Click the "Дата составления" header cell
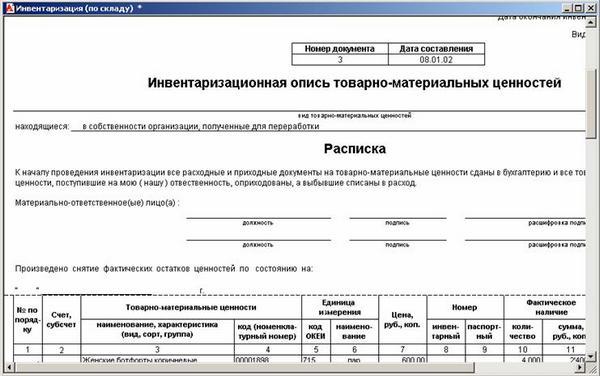The width and height of the screenshot is (600, 376). point(436,49)
